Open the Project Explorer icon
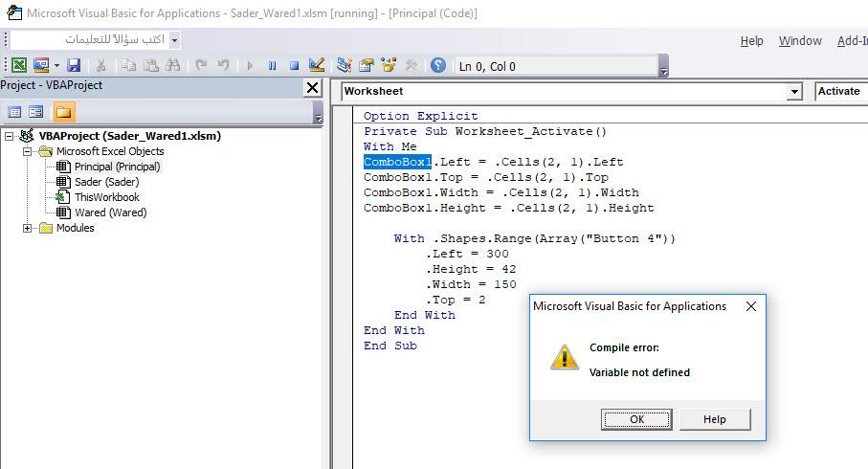 344,65
